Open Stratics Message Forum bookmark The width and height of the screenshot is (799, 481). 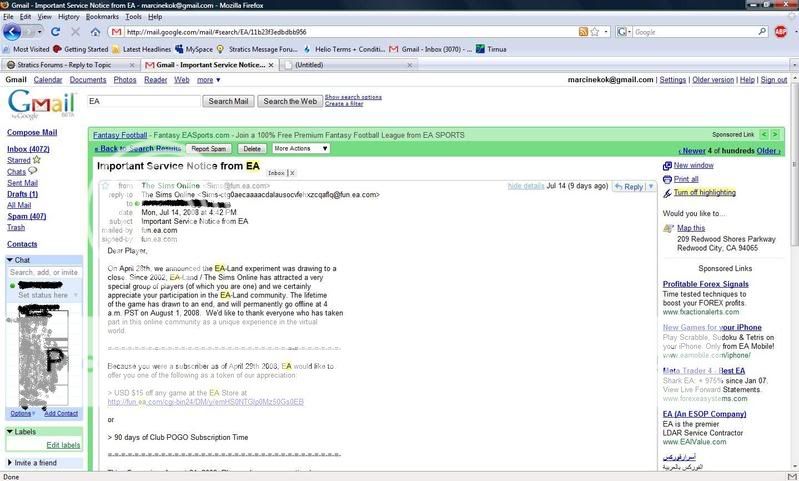click(x=257, y=49)
